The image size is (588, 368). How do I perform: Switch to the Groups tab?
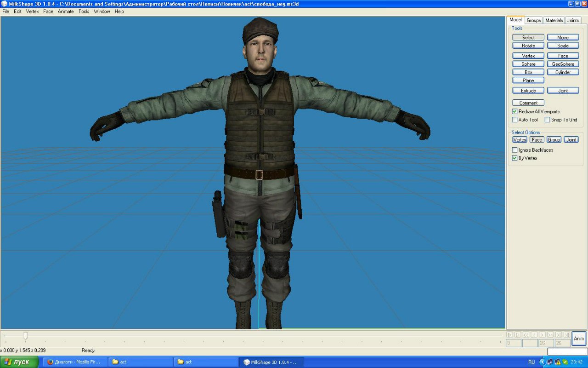click(533, 20)
